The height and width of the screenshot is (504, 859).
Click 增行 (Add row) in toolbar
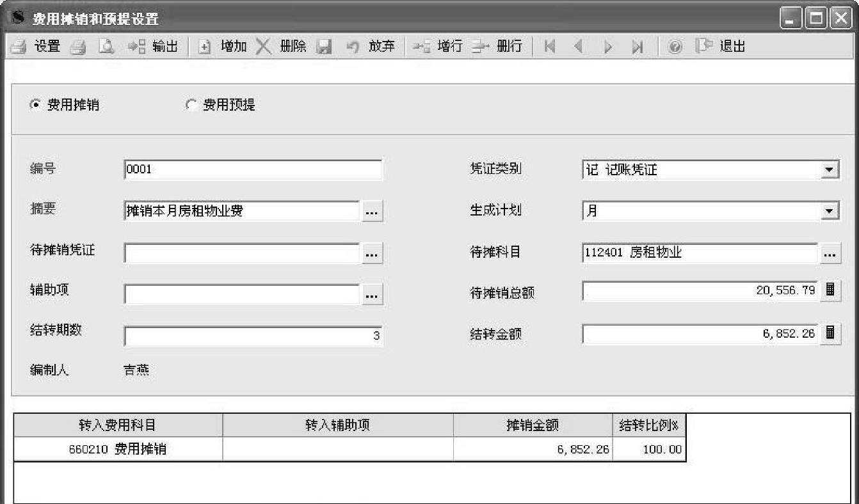[437, 47]
